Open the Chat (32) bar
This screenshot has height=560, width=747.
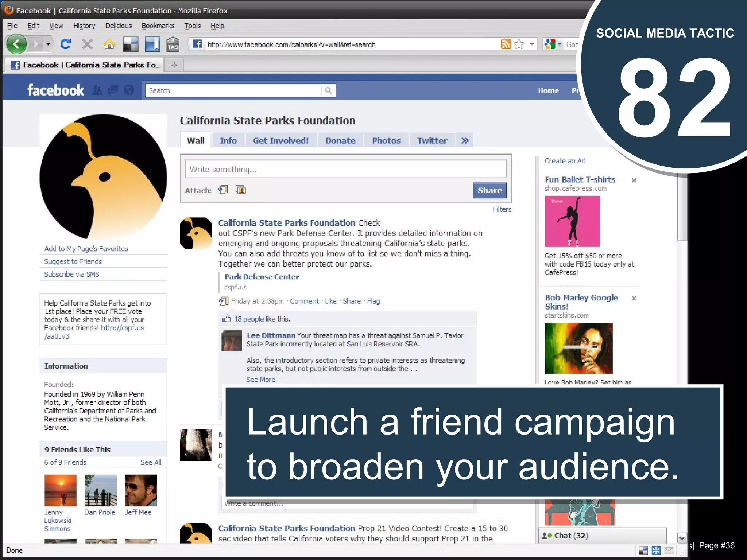(602, 536)
